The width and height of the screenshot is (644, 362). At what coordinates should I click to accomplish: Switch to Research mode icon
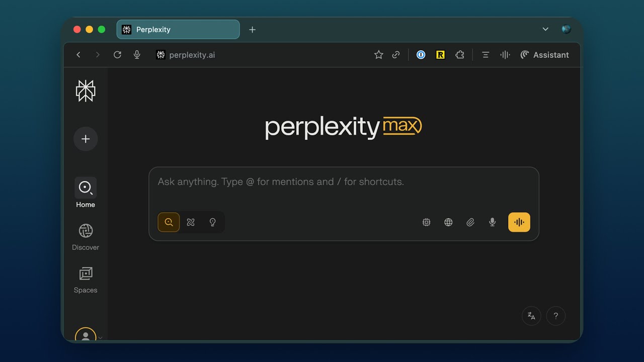(191, 222)
